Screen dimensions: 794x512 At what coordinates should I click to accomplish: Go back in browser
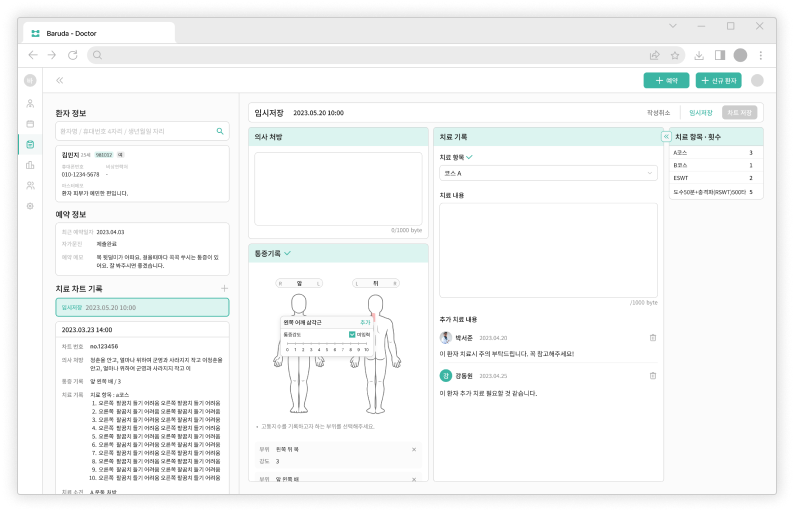pos(33,55)
